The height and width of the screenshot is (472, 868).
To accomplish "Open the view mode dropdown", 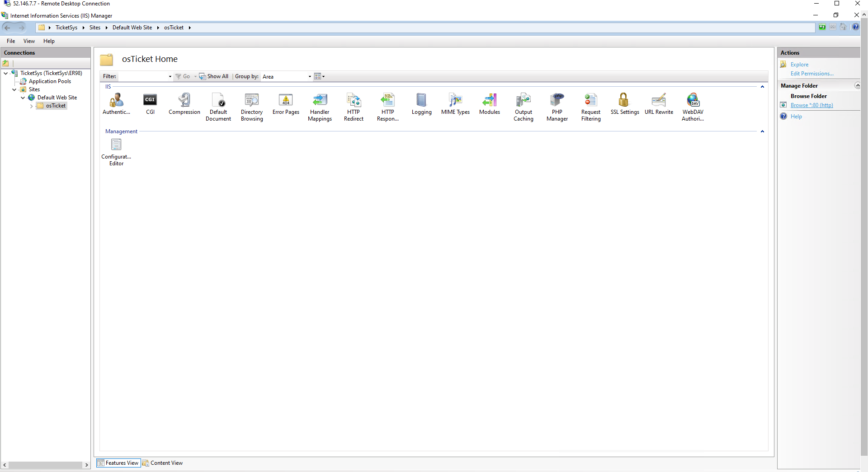I will [x=320, y=76].
